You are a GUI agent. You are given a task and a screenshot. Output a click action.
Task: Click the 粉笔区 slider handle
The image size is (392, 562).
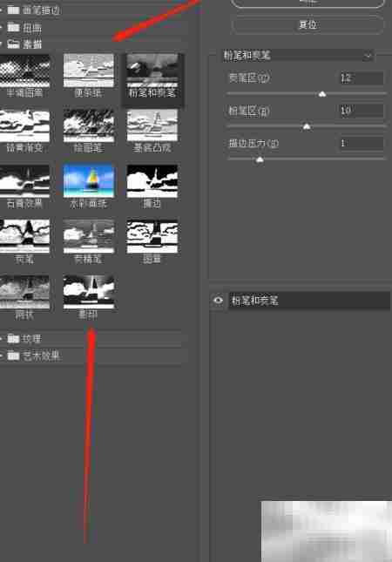(307, 126)
